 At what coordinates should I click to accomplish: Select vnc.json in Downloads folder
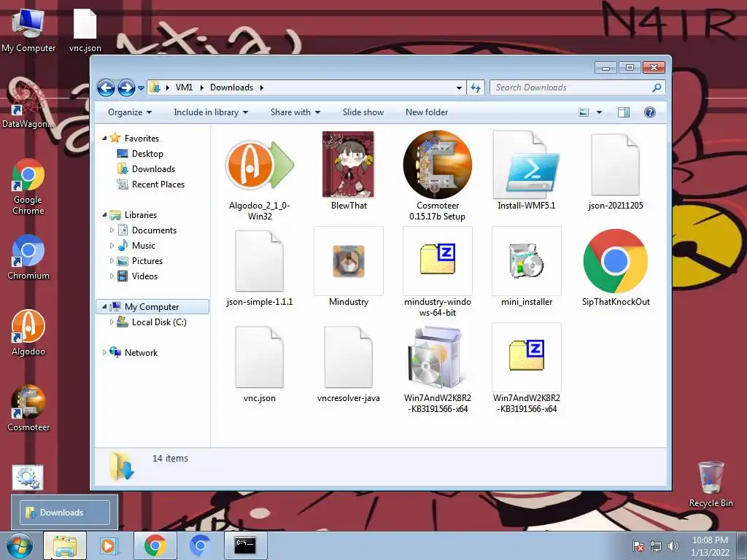coord(260,364)
